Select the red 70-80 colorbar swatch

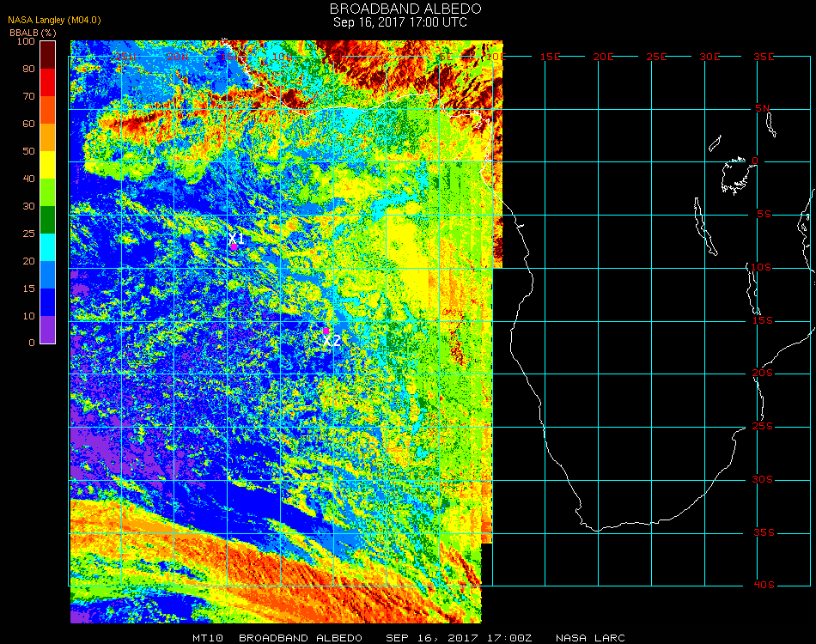(x=47, y=82)
